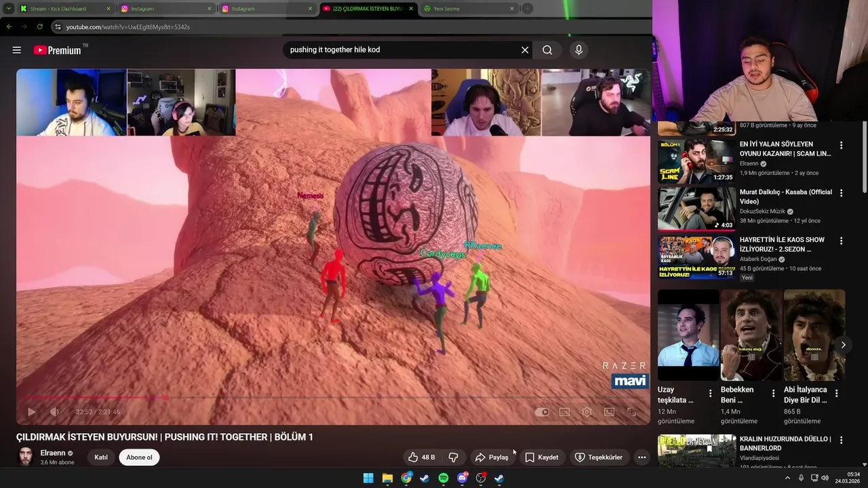Viewport: 868px width, 488px height.
Task: Open the Windows Start menu
Action: [368, 478]
